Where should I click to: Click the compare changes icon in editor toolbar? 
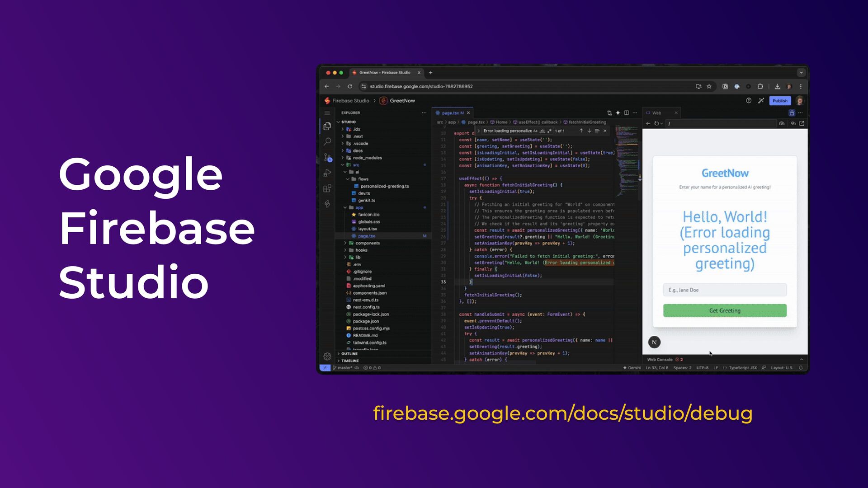pyautogui.click(x=609, y=113)
